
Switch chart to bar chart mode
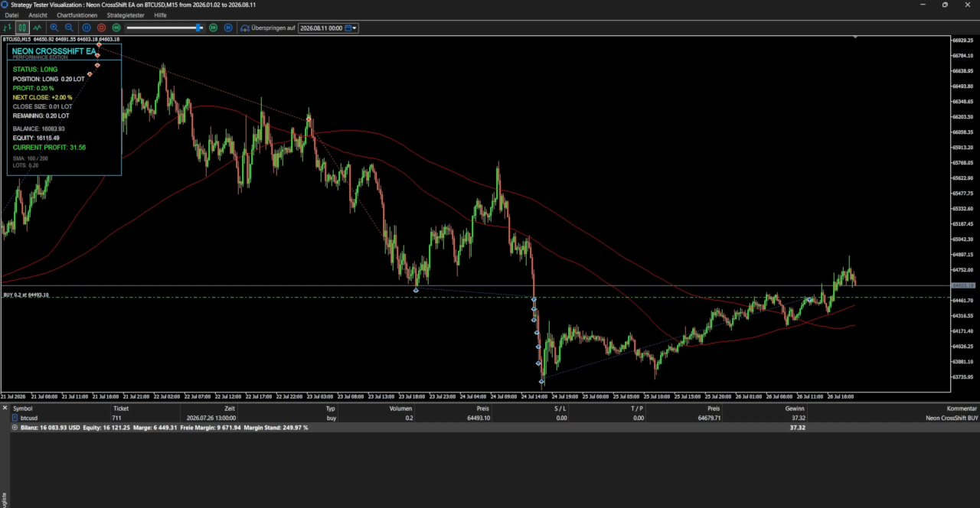(x=8, y=28)
